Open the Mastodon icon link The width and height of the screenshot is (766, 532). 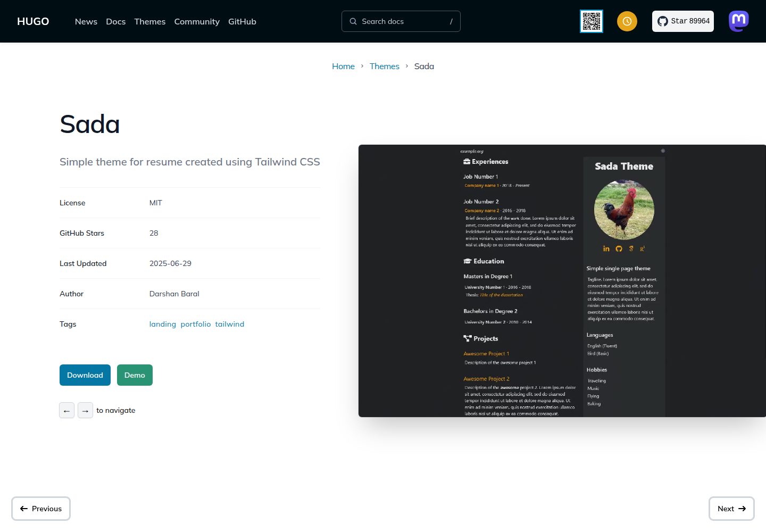[x=739, y=21]
